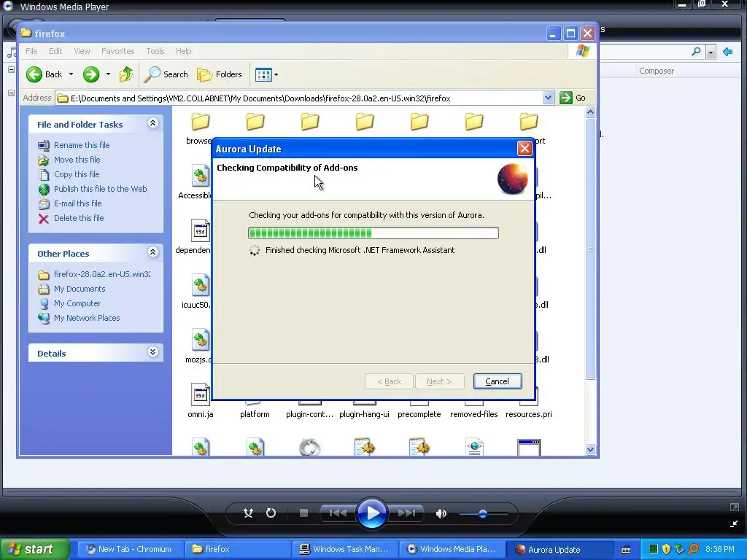Select the dependentlibs file icon
This screenshot has height=560, width=747.
(200, 231)
